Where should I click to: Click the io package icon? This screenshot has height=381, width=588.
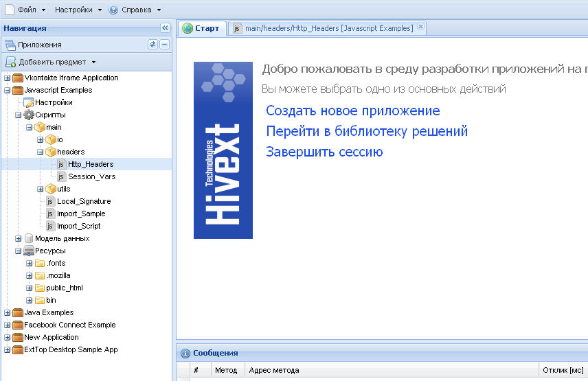pyautogui.click(x=51, y=140)
